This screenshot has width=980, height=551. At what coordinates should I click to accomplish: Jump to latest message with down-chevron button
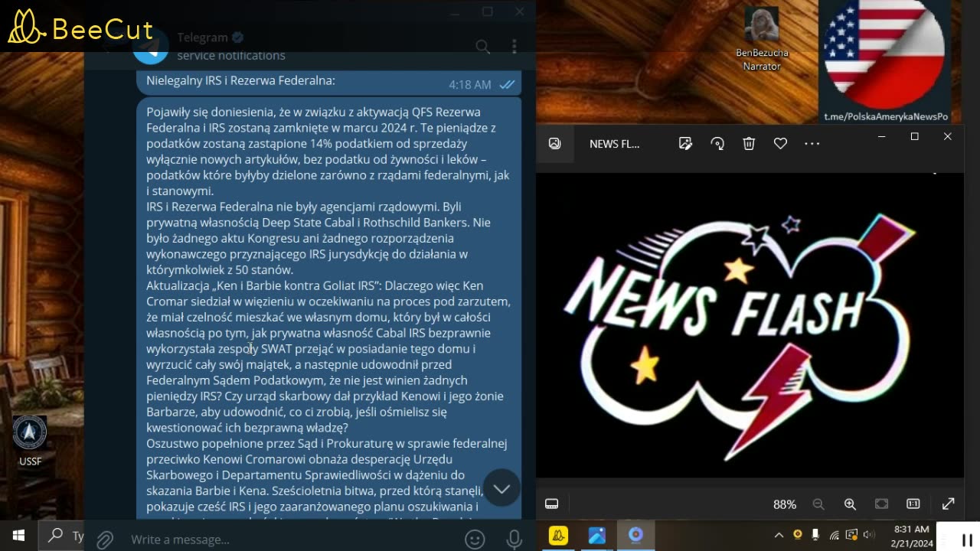tap(501, 488)
